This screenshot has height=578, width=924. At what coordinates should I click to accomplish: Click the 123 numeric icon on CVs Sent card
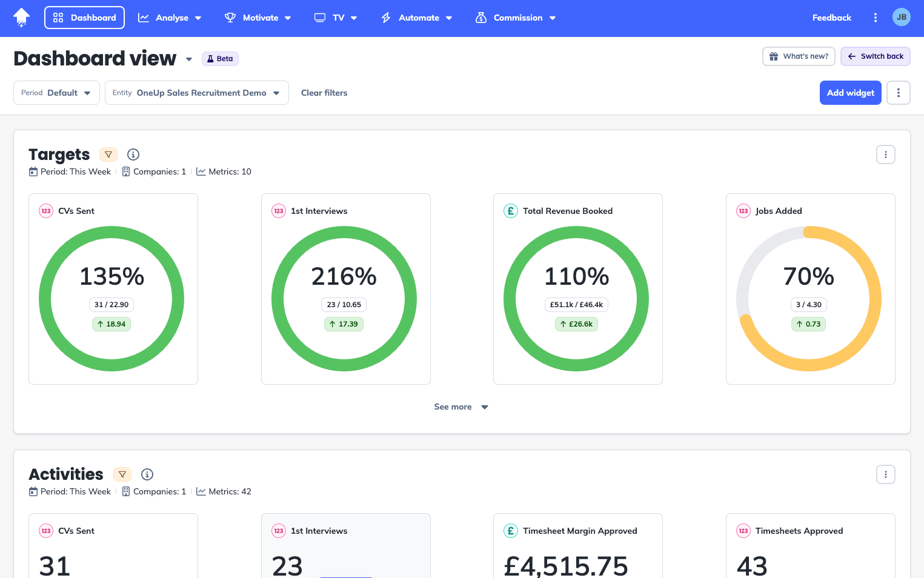pos(46,211)
